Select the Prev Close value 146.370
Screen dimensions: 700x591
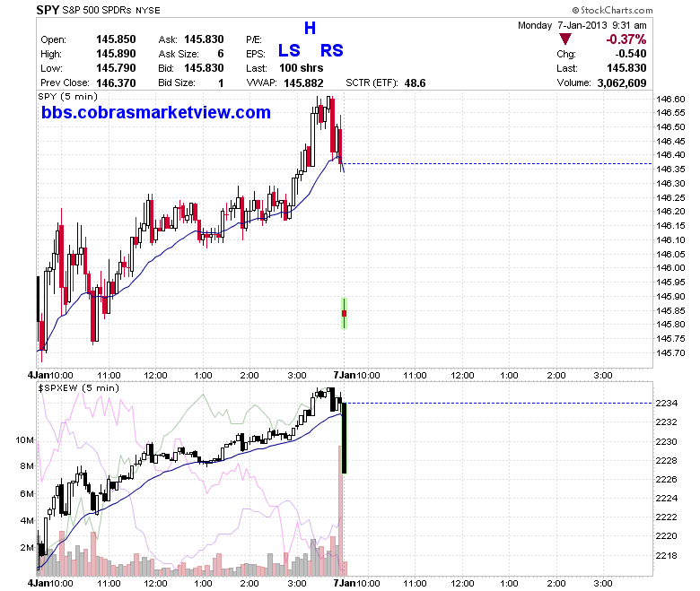[116, 83]
